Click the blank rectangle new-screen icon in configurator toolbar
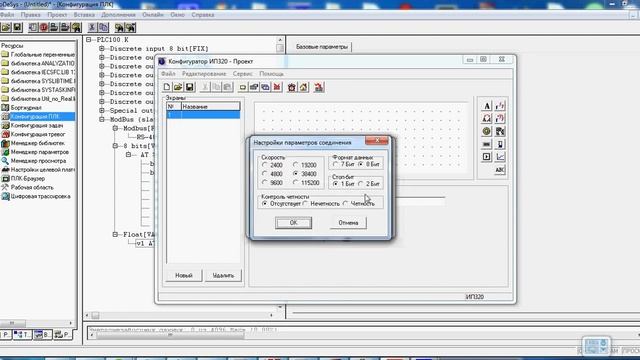The height and width of the screenshot is (360, 640). pyautogui.click(x=242, y=87)
